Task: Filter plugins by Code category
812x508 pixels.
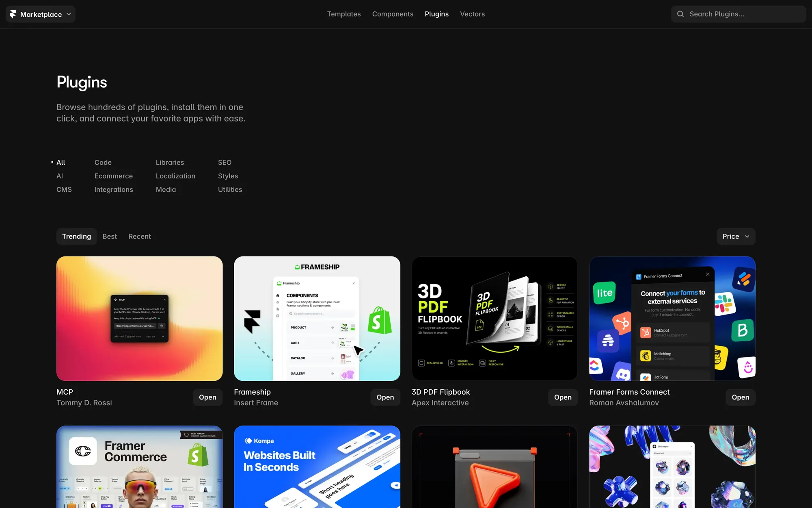Action: pyautogui.click(x=103, y=163)
